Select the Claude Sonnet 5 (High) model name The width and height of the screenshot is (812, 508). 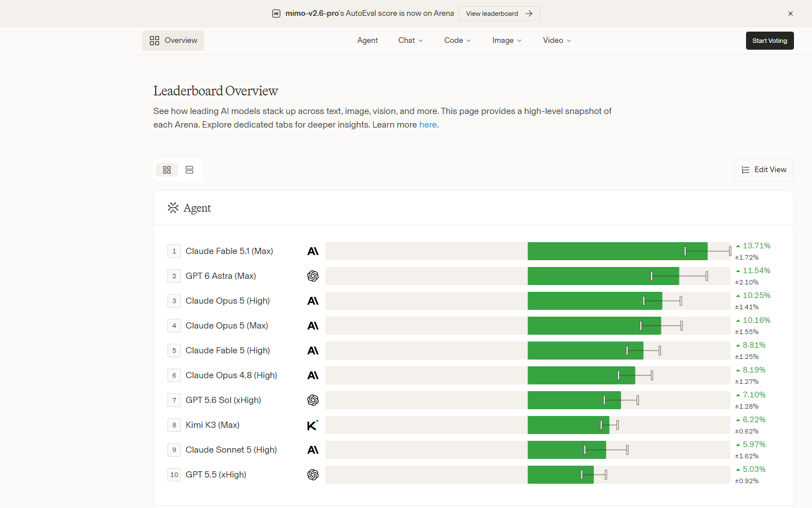(x=231, y=450)
